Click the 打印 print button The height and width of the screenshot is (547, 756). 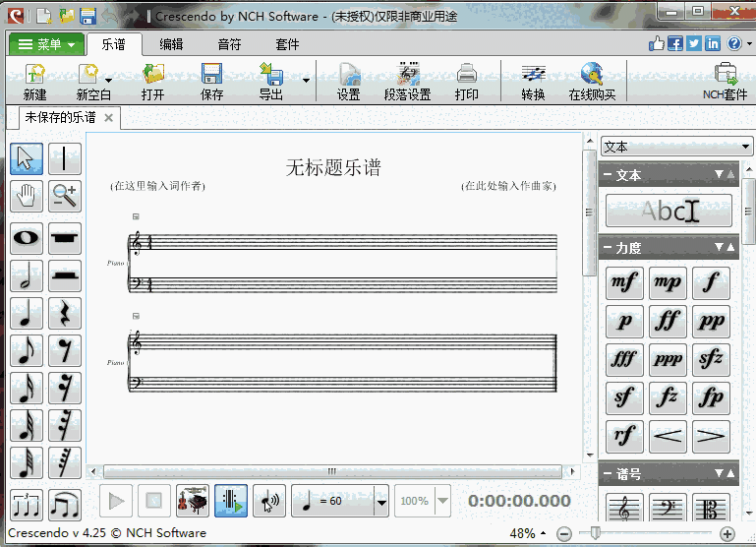tap(466, 82)
